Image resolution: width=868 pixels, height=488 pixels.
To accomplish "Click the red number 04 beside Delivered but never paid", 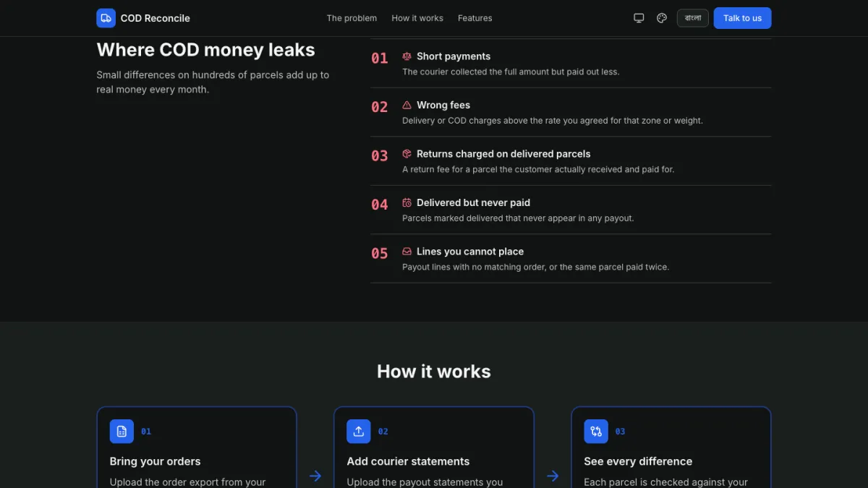I will (x=380, y=205).
